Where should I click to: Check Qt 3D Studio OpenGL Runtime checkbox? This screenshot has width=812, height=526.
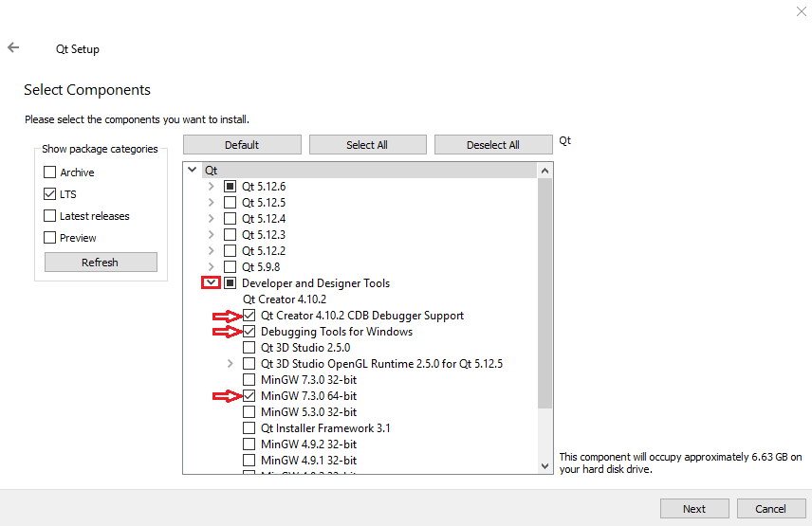click(249, 364)
